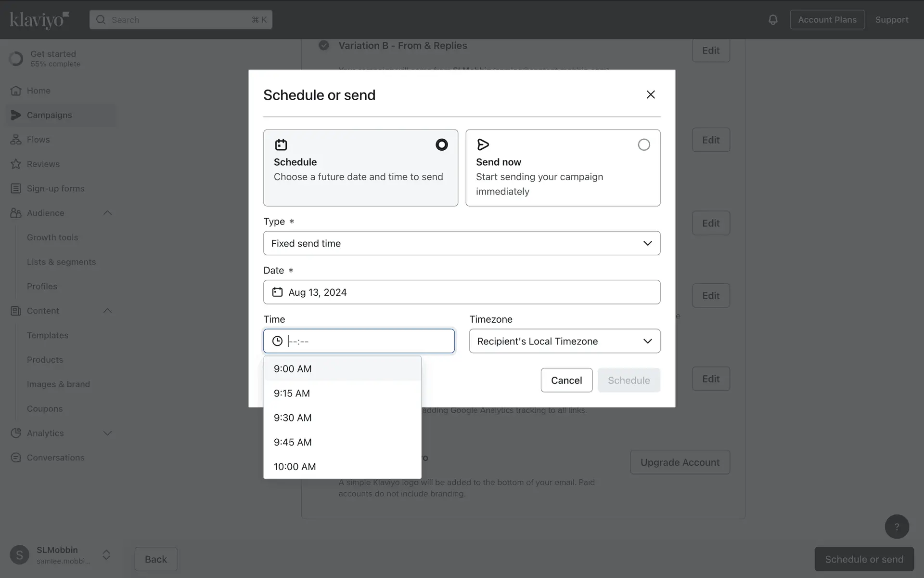Expand the Analytics section chevron
Screen dimensions: 924x578
[107, 433]
